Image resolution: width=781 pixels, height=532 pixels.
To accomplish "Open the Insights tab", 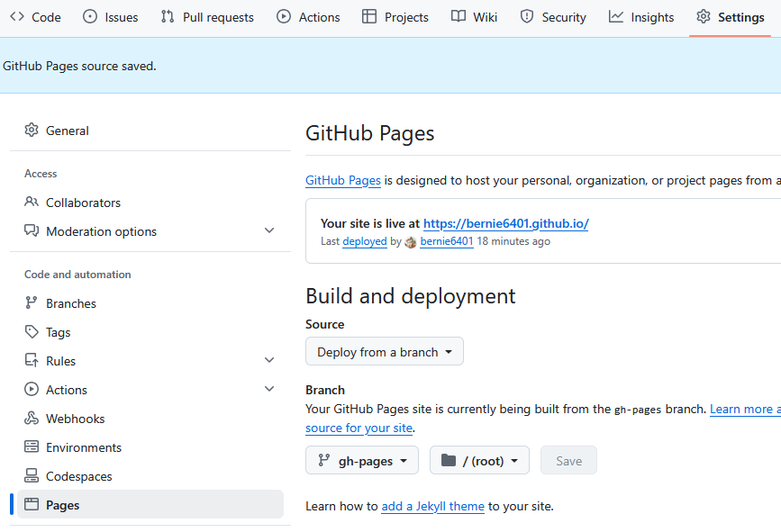I will point(641,17).
